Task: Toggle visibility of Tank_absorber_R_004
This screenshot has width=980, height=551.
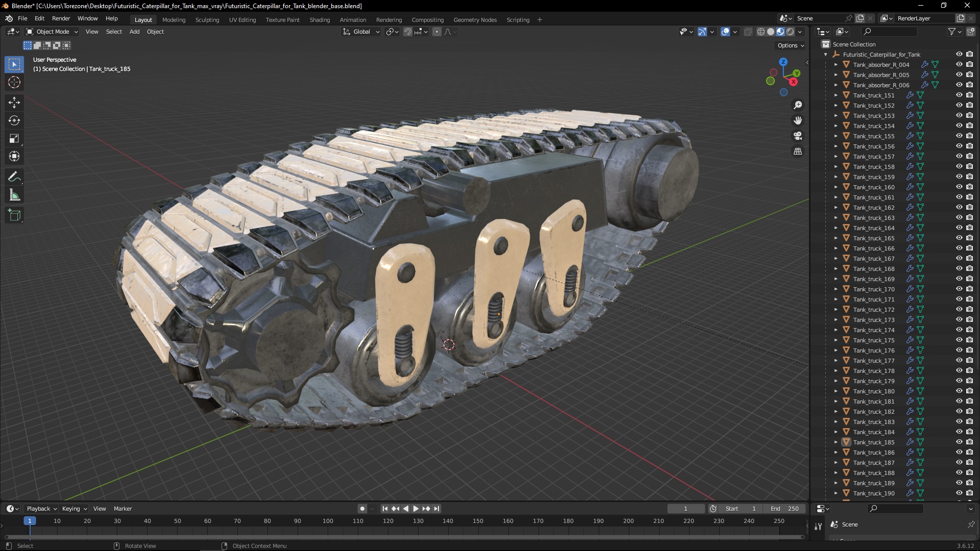Action: pyautogui.click(x=959, y=65)
